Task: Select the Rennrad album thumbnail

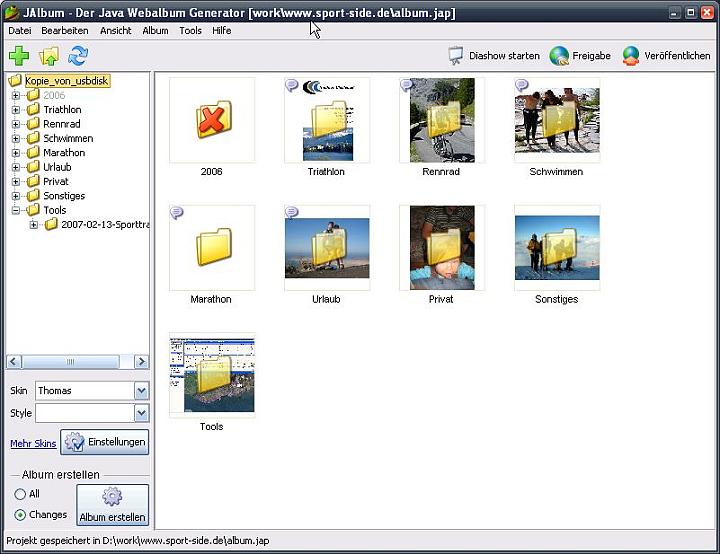Action: coord(442,120)
